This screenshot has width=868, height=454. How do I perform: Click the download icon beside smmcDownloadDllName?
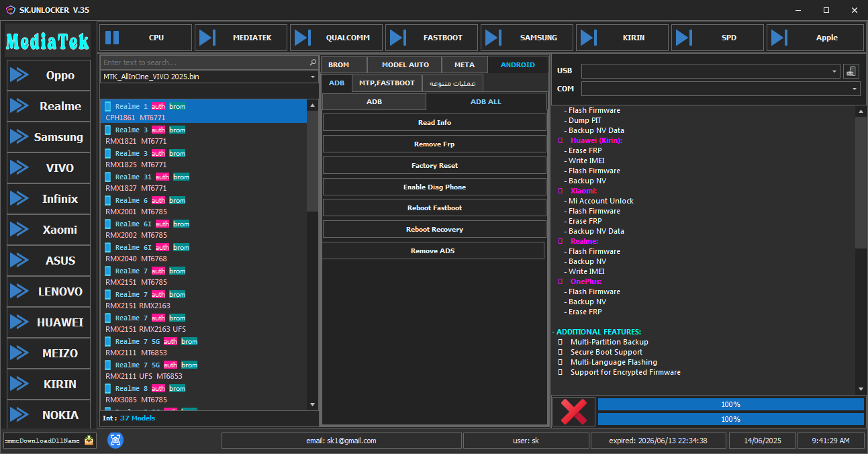tap(89, 441)
